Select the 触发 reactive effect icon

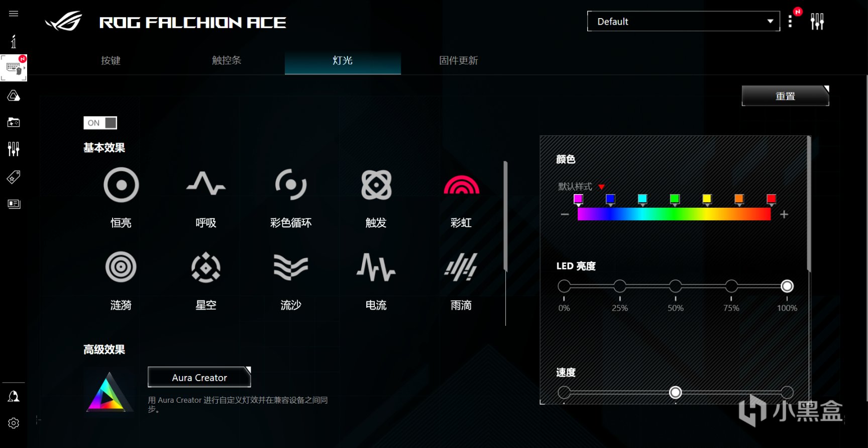point(376,185)
